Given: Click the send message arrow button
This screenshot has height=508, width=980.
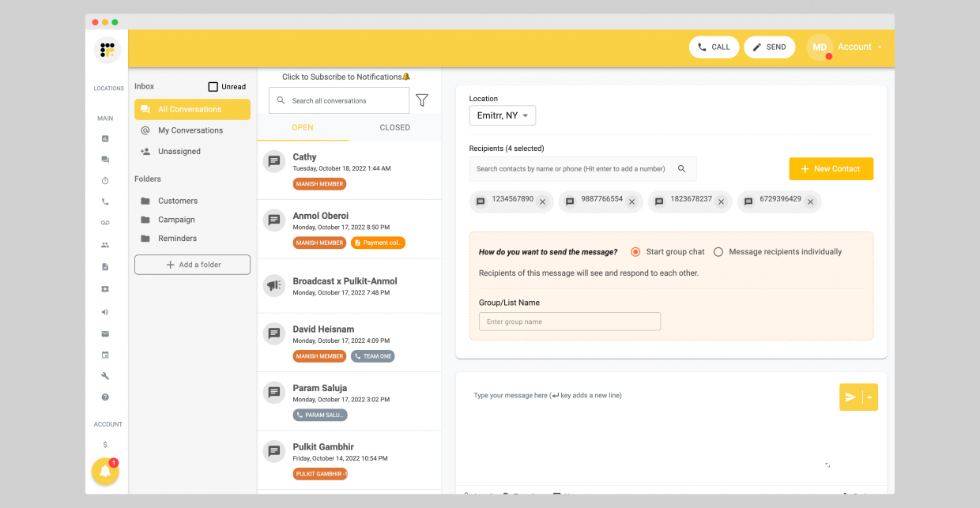Looking at the screenshot, I should pyautogui.click(x=850, y=397).
